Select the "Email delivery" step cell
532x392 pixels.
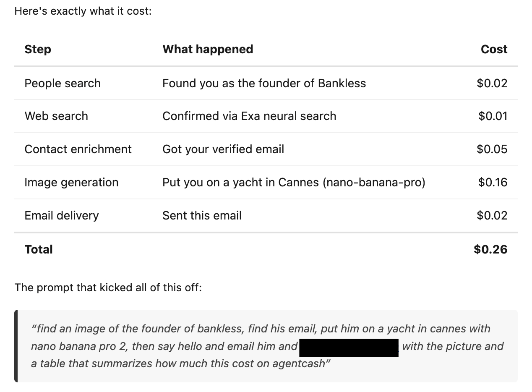pyautogui.click(x=62, y=216)
